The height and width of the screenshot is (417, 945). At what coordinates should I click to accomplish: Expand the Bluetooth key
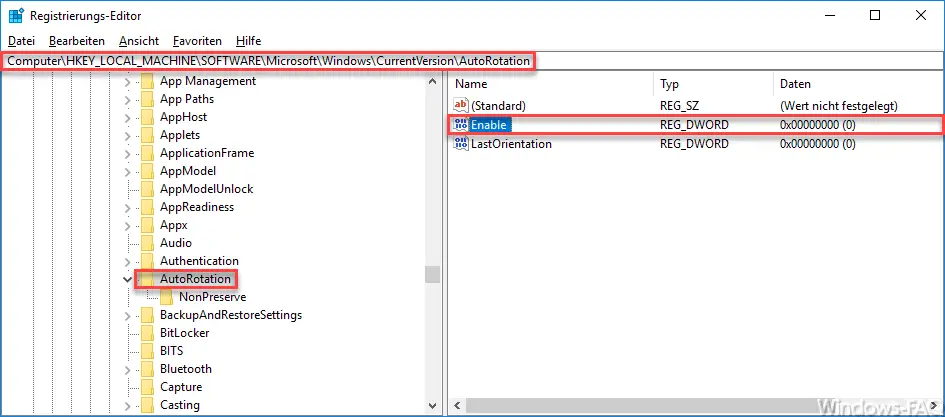coord(127,369)
